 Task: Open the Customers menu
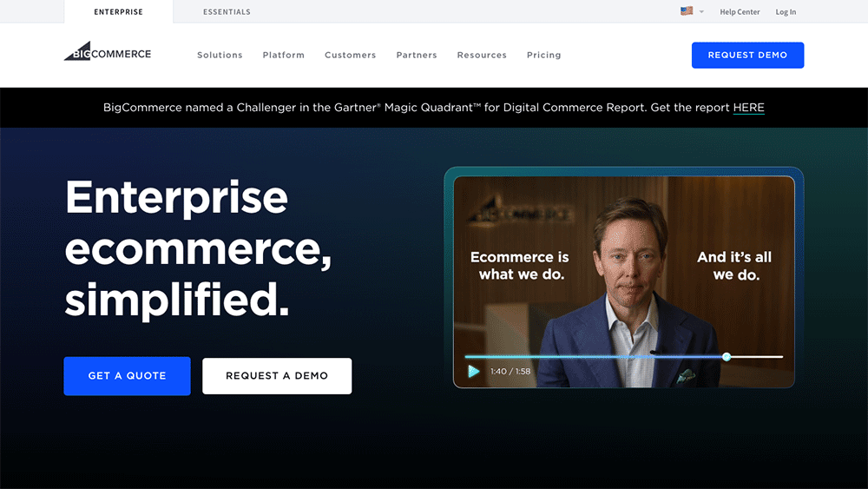pyautogui.click(x=351, y=55)
